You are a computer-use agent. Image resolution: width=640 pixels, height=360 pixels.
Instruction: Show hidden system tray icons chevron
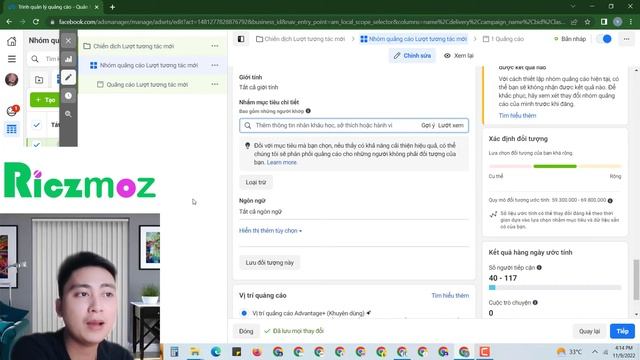595,351
